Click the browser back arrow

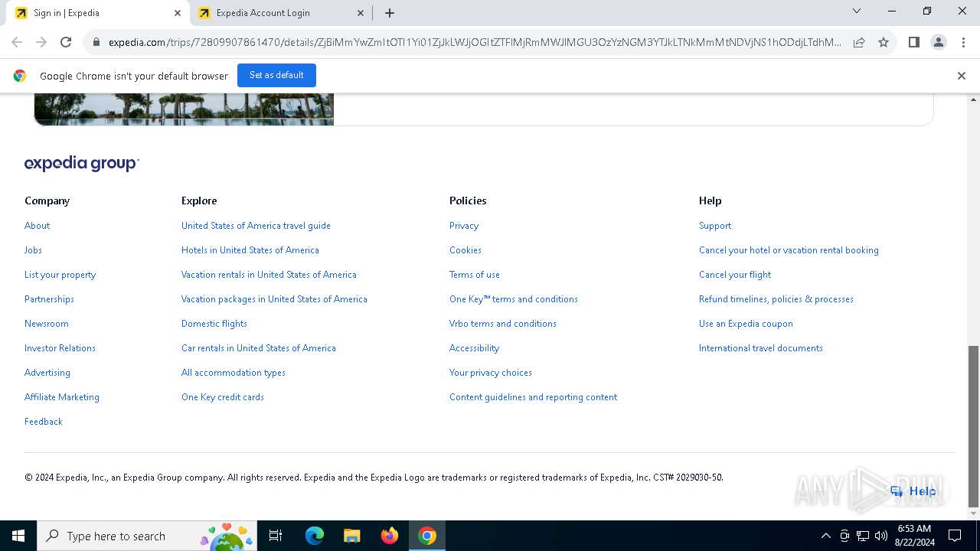coord(17,42)
